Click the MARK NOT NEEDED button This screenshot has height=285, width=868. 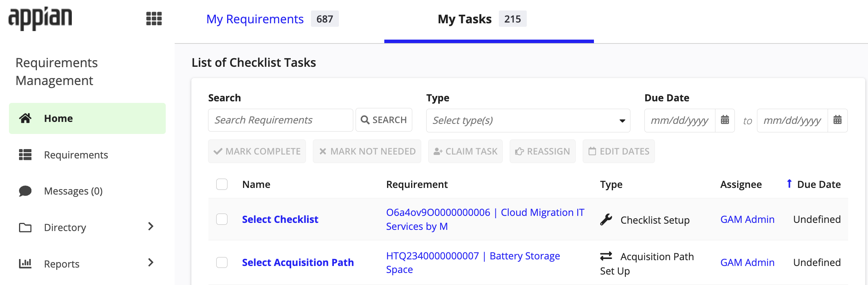click(x=367, y=151)
